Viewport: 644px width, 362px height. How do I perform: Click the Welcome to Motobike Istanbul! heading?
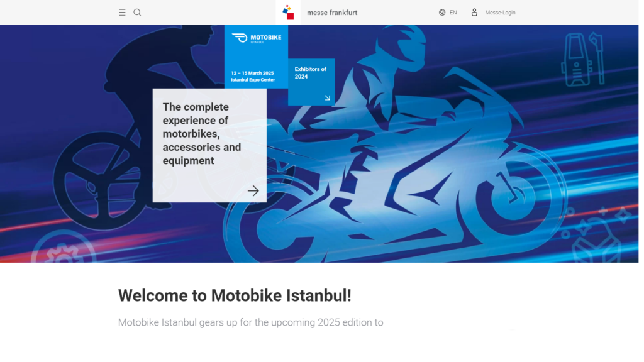tap(235, 295)
